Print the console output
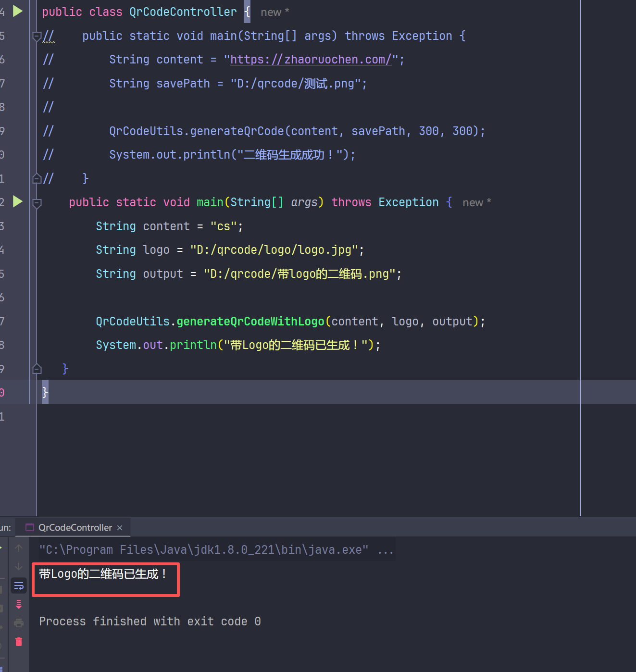 19,623
